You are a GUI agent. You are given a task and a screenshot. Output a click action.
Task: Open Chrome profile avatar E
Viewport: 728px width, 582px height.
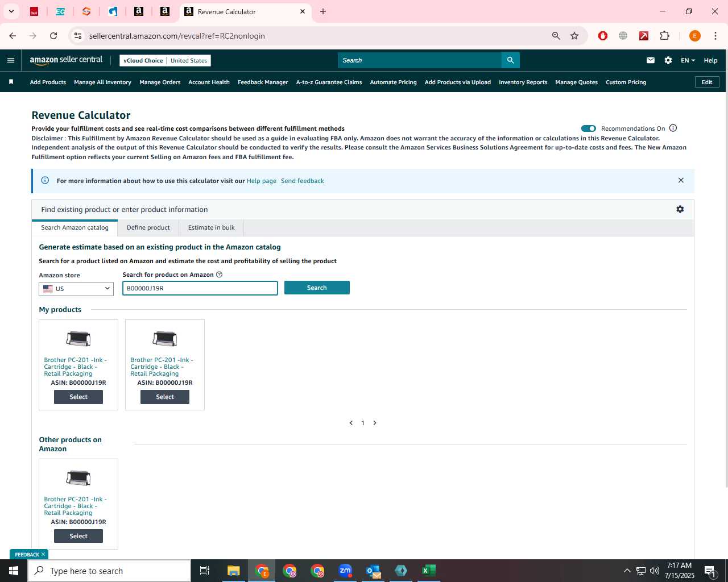pyautogui.click(x=694, y=36)
